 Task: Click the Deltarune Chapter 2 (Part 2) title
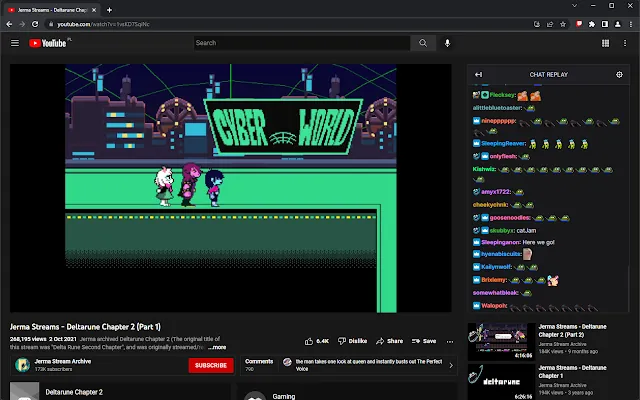pos(572,331)
